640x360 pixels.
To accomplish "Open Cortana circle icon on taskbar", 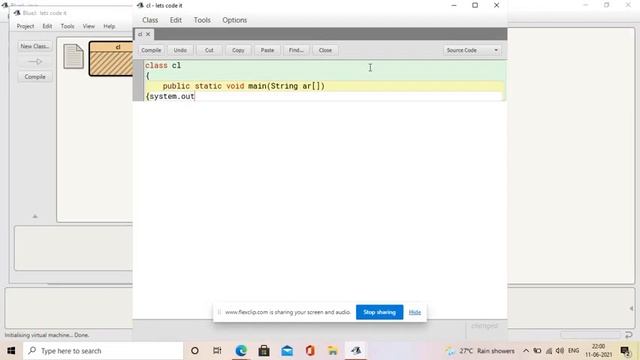I will tap(195, 351).
